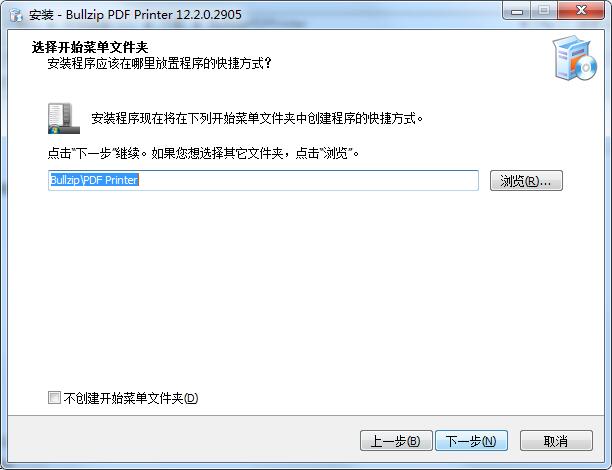The height and width of the screenshot is (470, 612).
Task: Click the instruction line mentioning 下一步 and 浏览
Action: click(203, 153)
